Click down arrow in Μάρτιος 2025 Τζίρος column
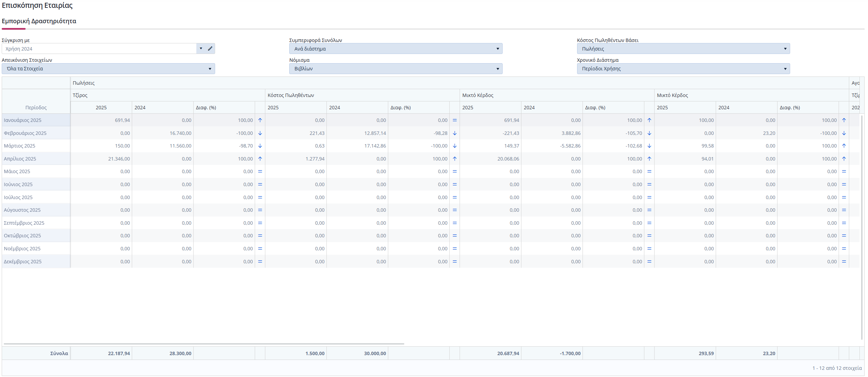Screen dimensions: 868x377 pos(260,146)
